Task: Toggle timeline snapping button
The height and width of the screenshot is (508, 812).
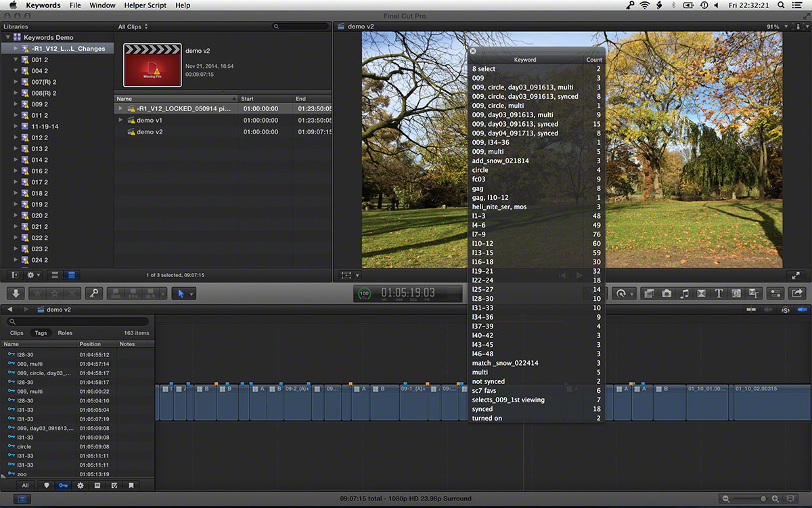Action: [803, 310]
